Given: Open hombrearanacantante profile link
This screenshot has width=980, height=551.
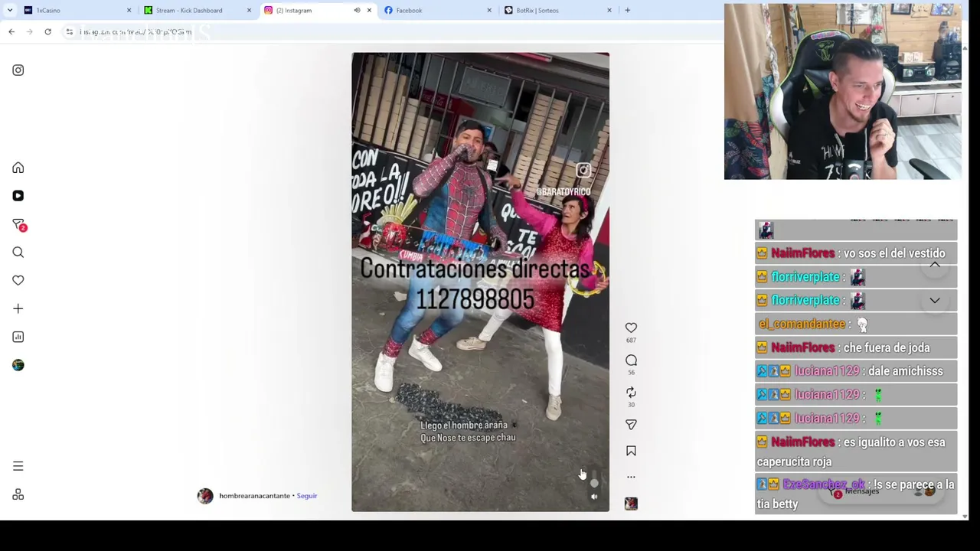Looking at the screenshot, I should tap(254, 496).
